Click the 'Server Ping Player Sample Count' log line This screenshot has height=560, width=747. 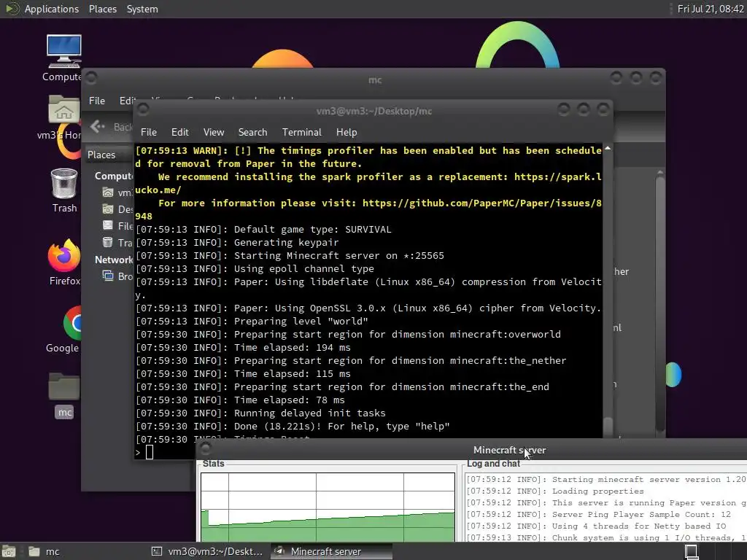click(x=598, y=514)
